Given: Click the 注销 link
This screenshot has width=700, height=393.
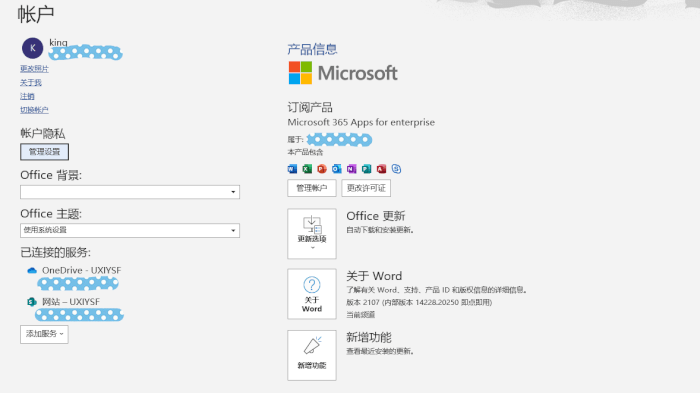Looking at the screenshot, I should point(27,96).
